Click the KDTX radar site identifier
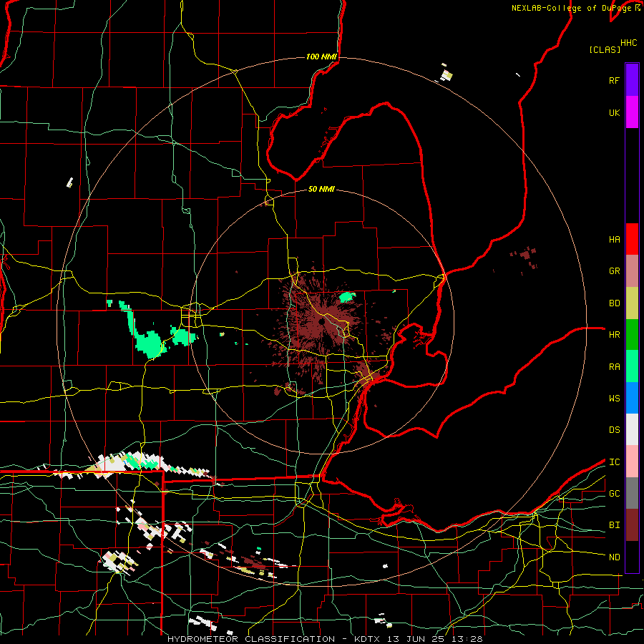Screen dimensions: 644x644 pyautogui.click(x=367, y=639)
